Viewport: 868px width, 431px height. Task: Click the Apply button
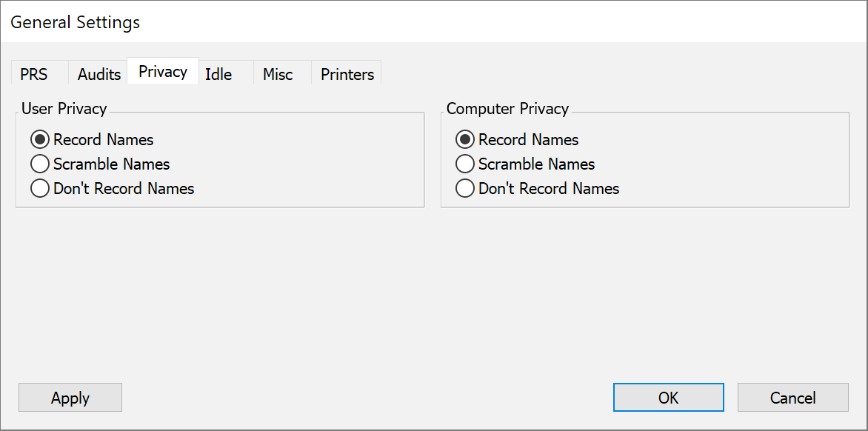tap(70, 398)
